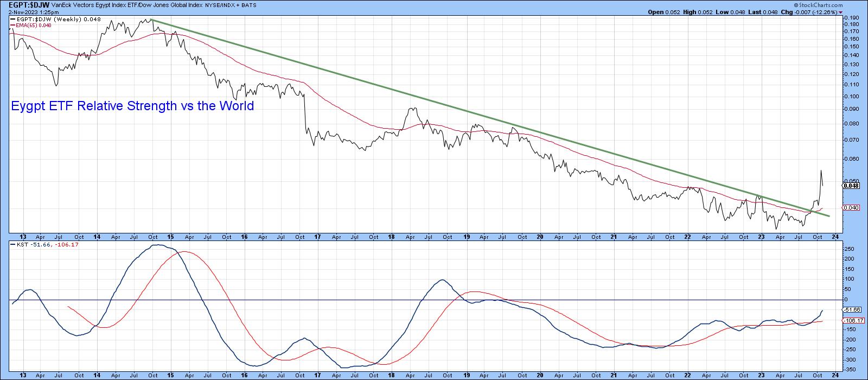Click the year 24 label on price chart axis
Viewport: 868px width, 380px height.
click(x=835, y=237)
